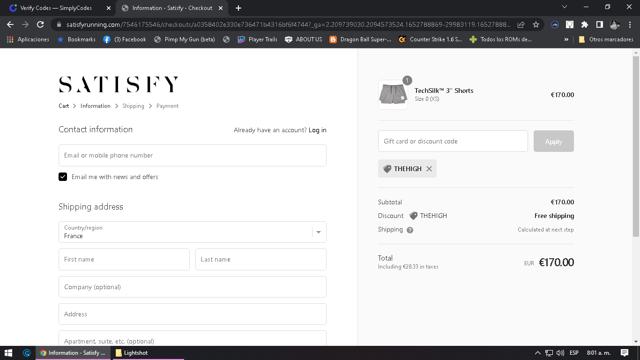Open the Player Trails bookmark
640x360 pixels.
[x=258, y=39]
